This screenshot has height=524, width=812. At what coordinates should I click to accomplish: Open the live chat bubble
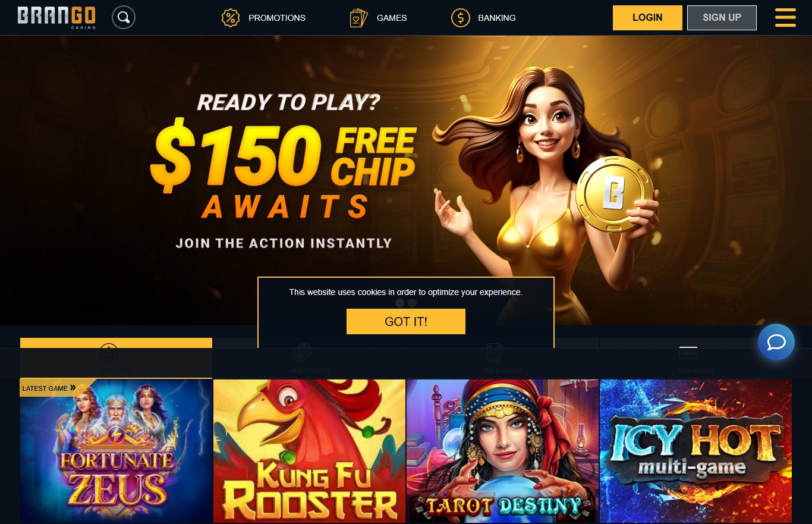(776, 342)
